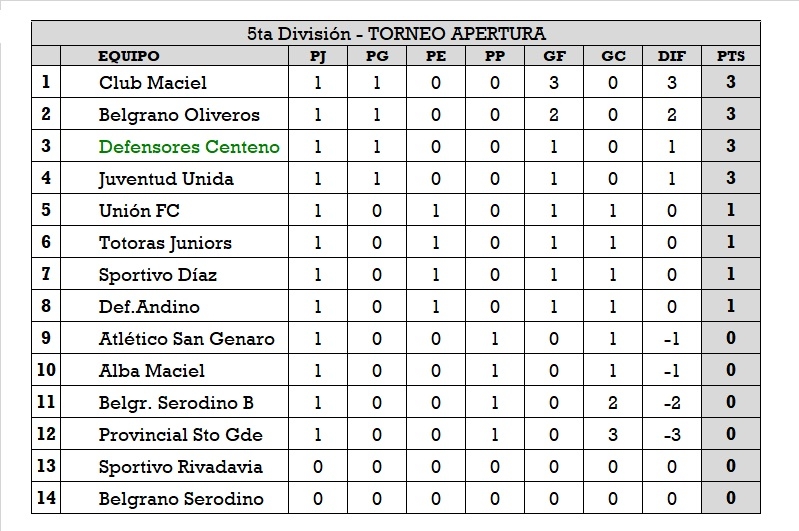Image resolution: width=799 pixels, height=531 pixels.
Task: Select the Juventud Unida row name
Action: [x=166, y=179]
